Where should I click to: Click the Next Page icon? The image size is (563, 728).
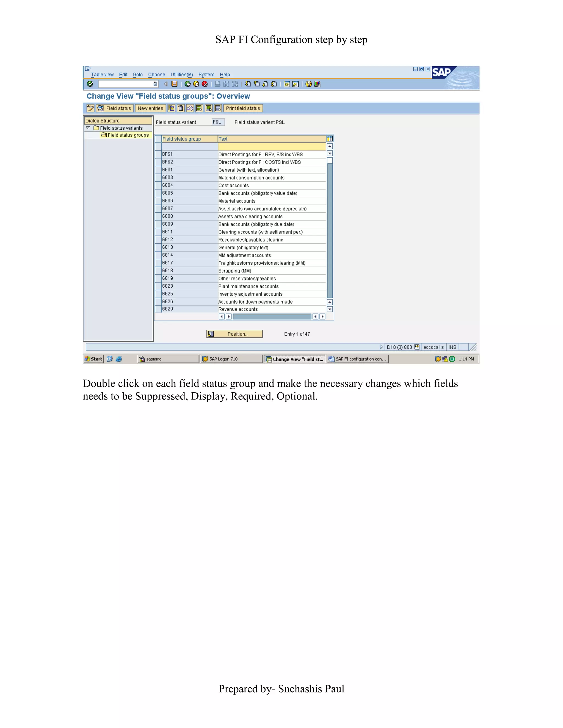click(x=265, y=84)
